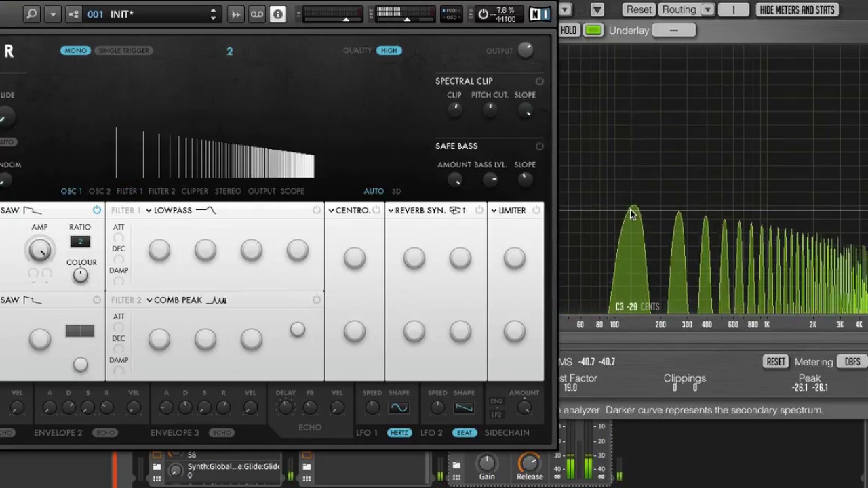The image size is (868, 488).
Task: Click the DBFS metering button
Action: 852,362
